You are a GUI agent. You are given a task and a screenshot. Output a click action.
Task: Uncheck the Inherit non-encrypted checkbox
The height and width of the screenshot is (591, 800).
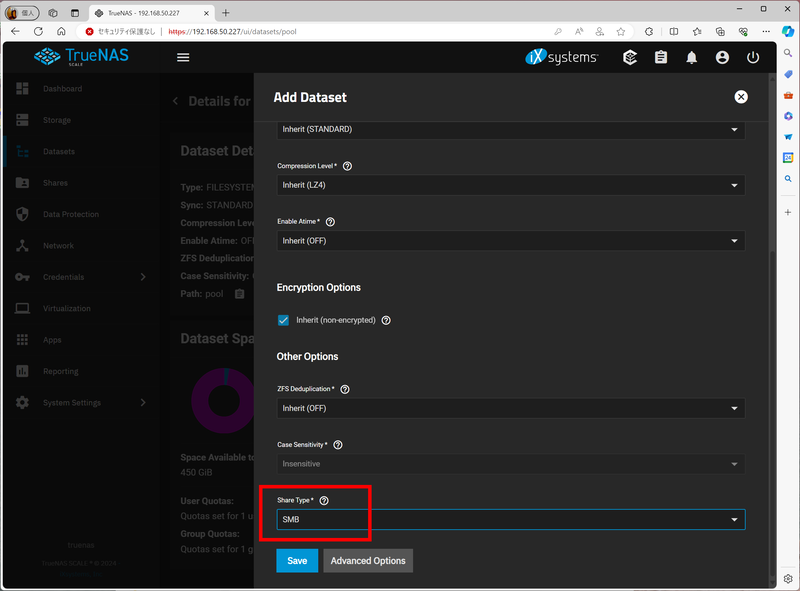[x=283, y=320]
